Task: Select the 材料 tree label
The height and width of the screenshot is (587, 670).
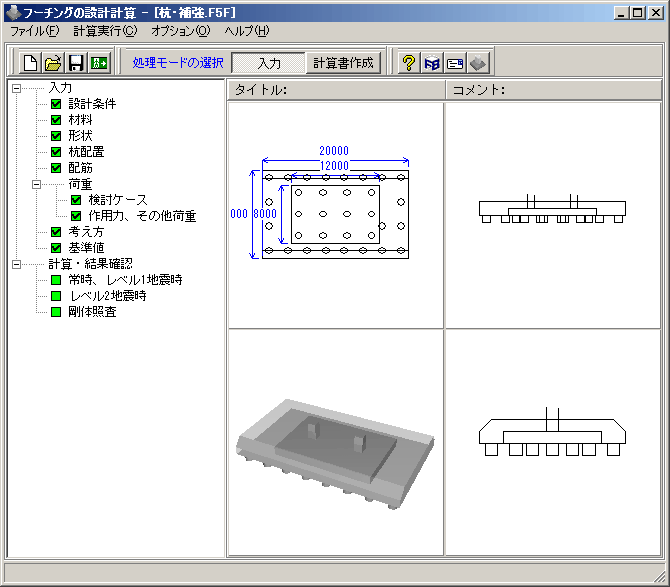Action: 80,120
